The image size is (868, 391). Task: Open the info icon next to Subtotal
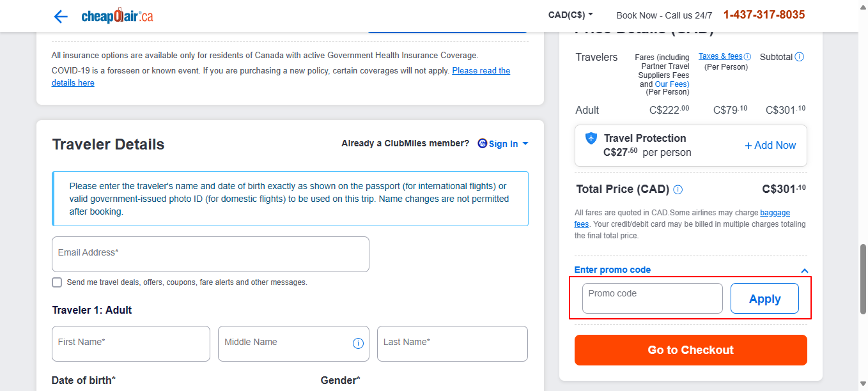(800, 56)
